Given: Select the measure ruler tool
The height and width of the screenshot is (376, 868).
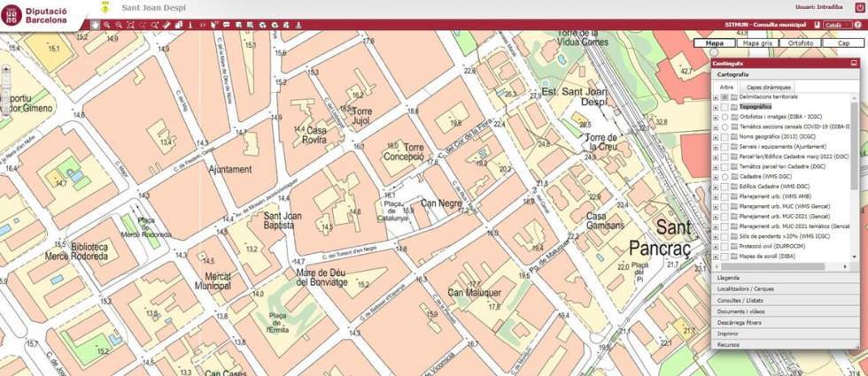Looking at the screenshot, I should coord(167,25).
